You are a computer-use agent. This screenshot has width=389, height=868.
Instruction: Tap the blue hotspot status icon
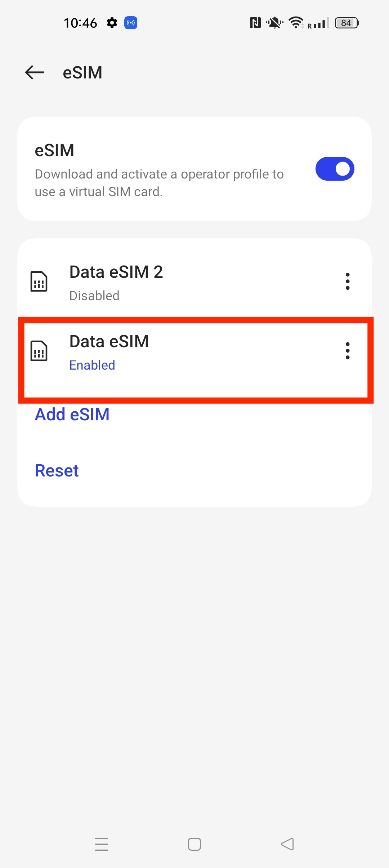coord(131,23)
